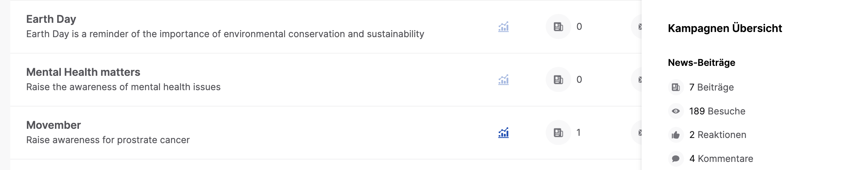This screenshot has height=170, width=868.
Task: Open the Earth Day campaign title
Action: click(x=51, y=19)
